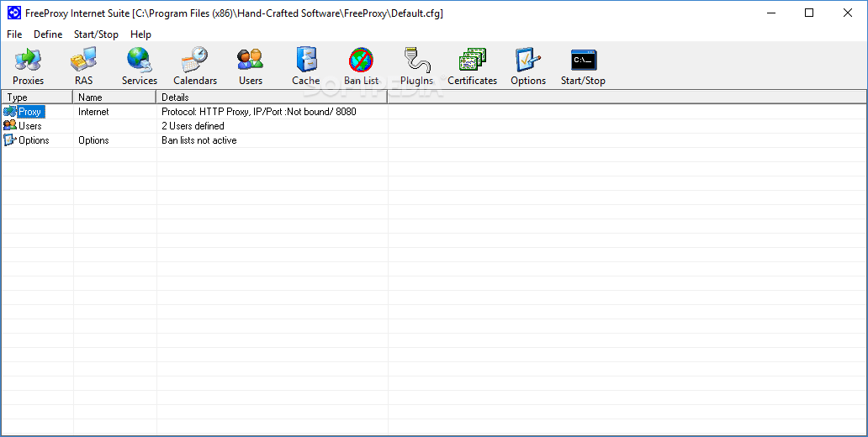
Task: Sort by the Details column header
Action: pos(272,97)
